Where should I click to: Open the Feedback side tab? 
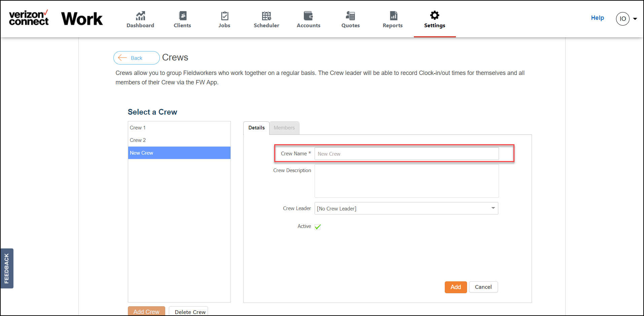click(7, 268)
